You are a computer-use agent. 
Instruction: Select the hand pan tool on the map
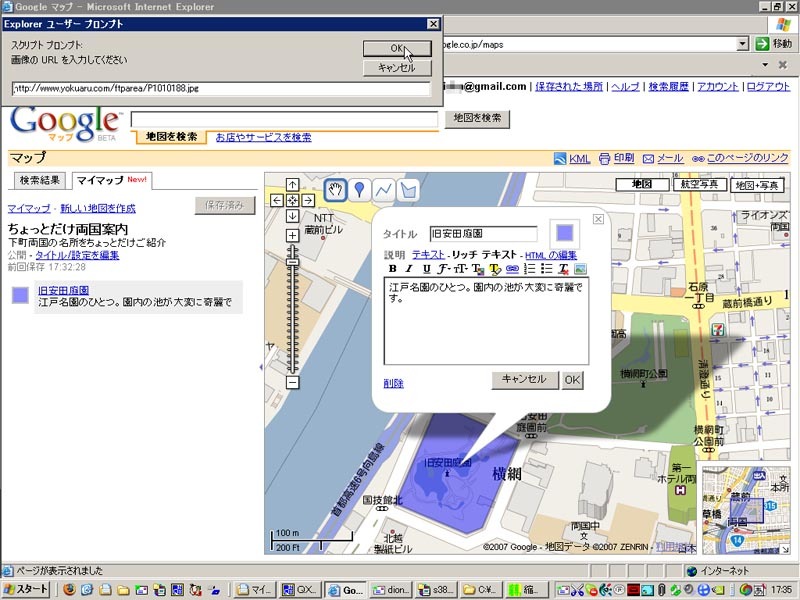335,190
